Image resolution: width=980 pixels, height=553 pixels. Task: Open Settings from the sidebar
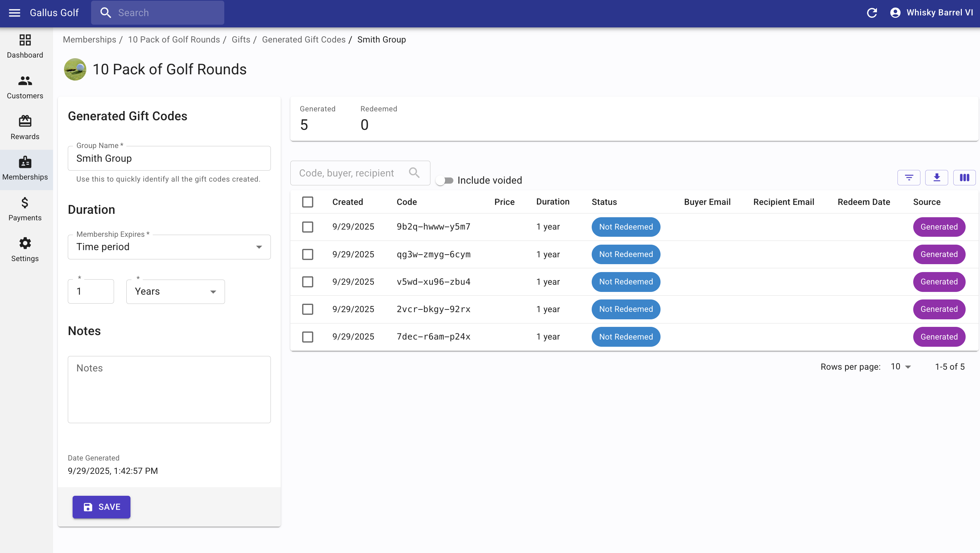(25, 250)
